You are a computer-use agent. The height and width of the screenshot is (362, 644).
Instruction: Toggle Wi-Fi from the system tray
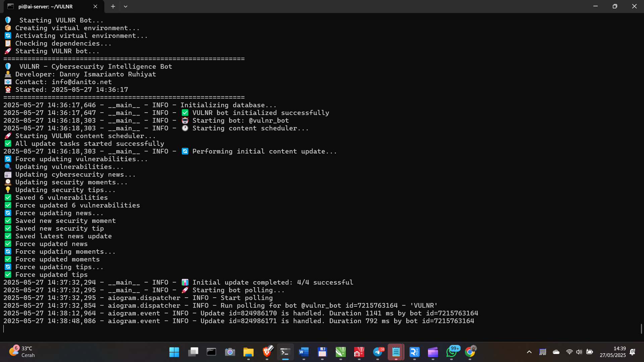[x=569, y=352]
